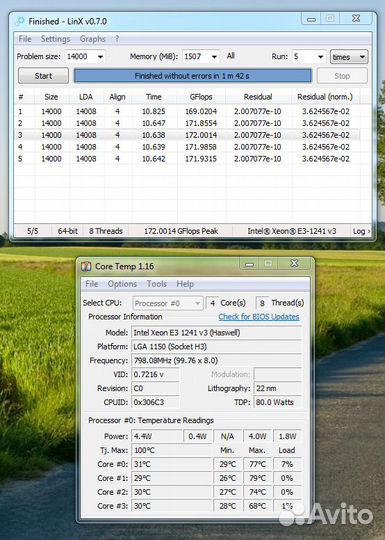The width and height of the screenshot is (385, 540).
Task: Click the Frequency field 798.08MHz
Action: 217,361
